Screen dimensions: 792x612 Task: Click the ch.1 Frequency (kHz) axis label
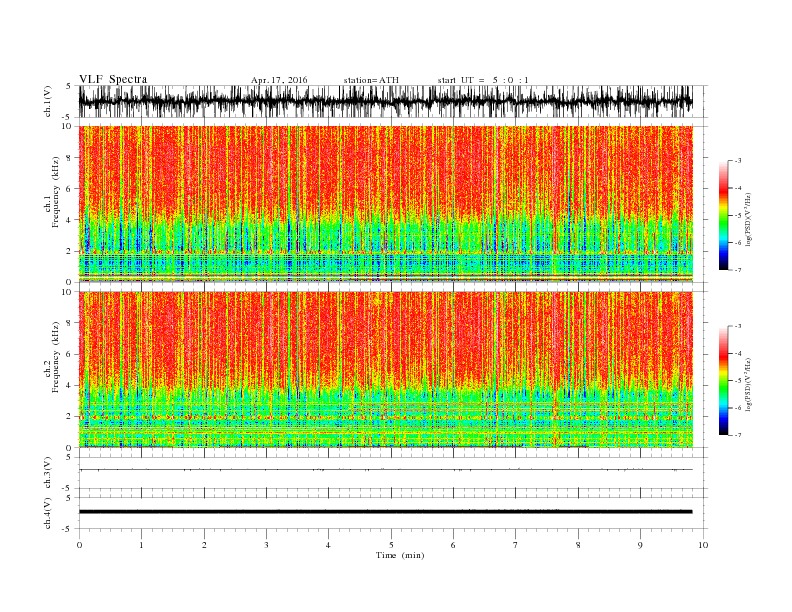(52, 192)
